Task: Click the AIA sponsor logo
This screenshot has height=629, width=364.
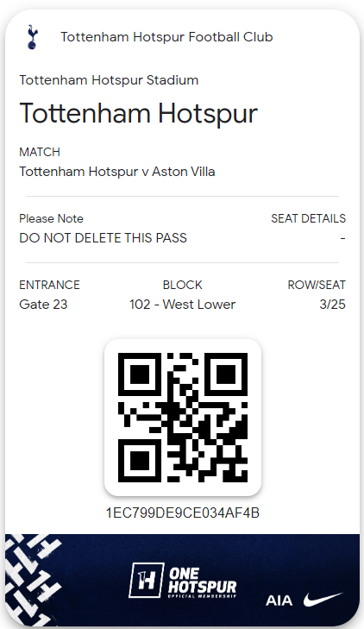Action: click(279, 601)
